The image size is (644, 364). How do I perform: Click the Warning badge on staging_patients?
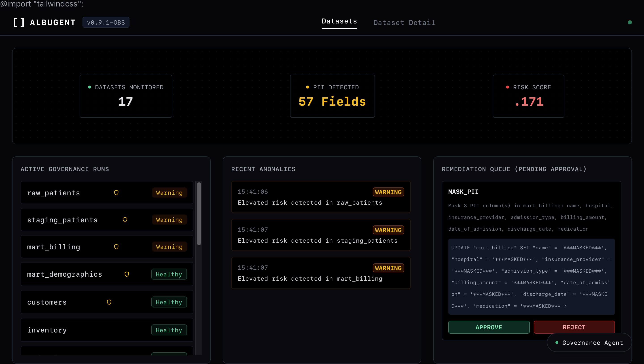pos(169,219)
